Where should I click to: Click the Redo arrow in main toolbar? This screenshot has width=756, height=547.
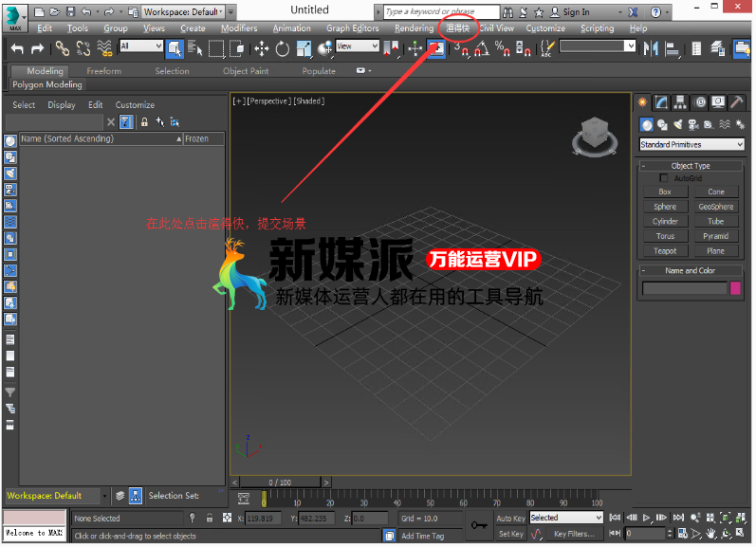click(37, 48)
